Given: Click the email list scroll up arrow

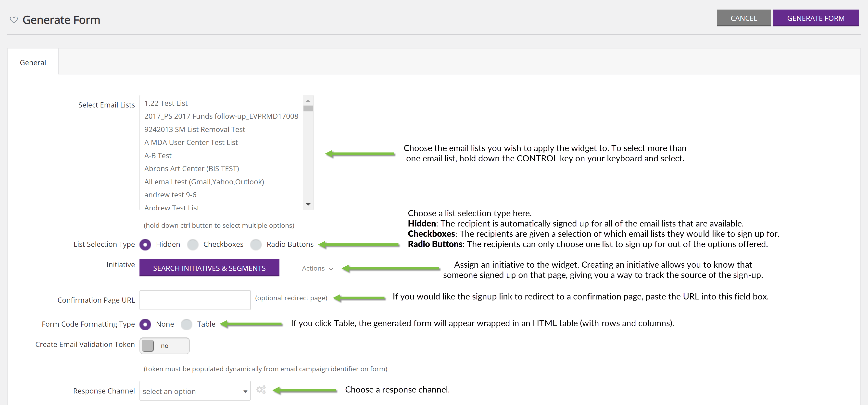Looking at the screenshot, I should coord(308,101).
